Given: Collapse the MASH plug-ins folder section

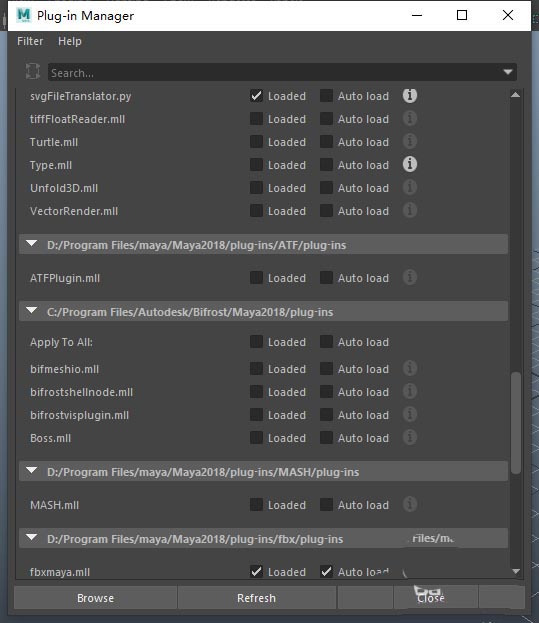Looking at the screenshot, I should [x=31, y=471].
